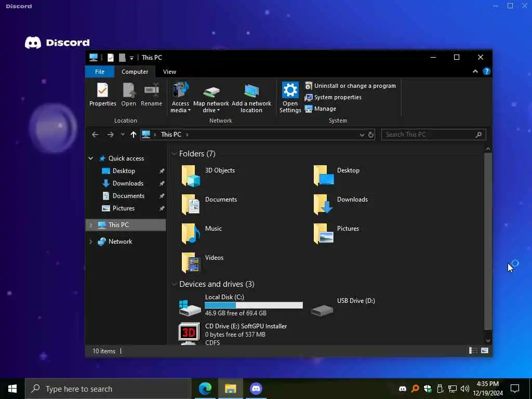Click the Rename icon in ribbon
The width and height of the screenshot is (532, 399).
[151, 90]
